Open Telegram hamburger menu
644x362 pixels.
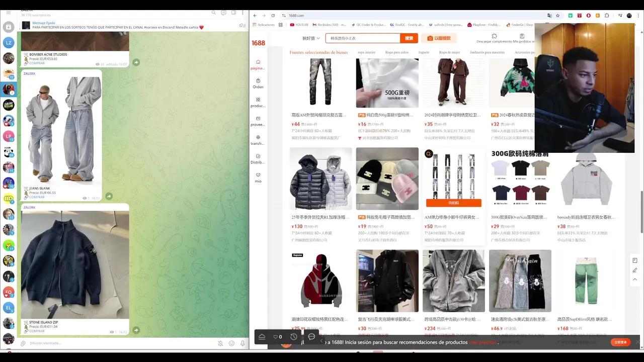[x=9, y=12]
